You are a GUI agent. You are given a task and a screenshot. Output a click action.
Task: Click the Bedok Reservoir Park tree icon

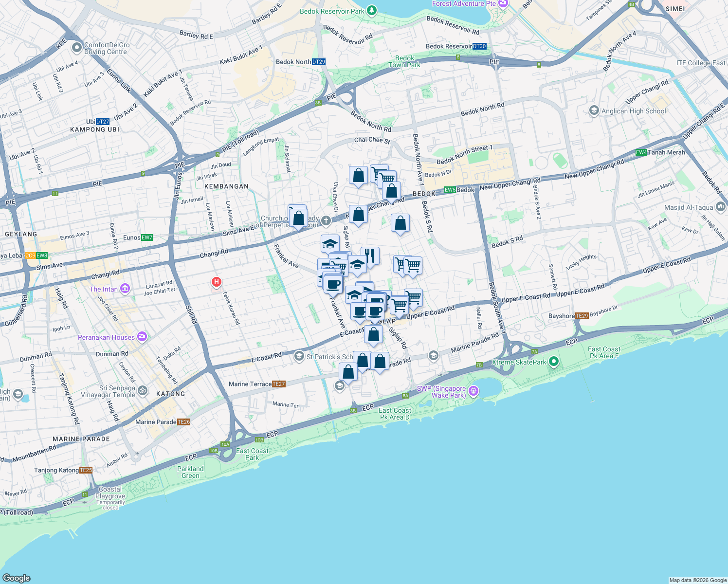coord(372,10)
